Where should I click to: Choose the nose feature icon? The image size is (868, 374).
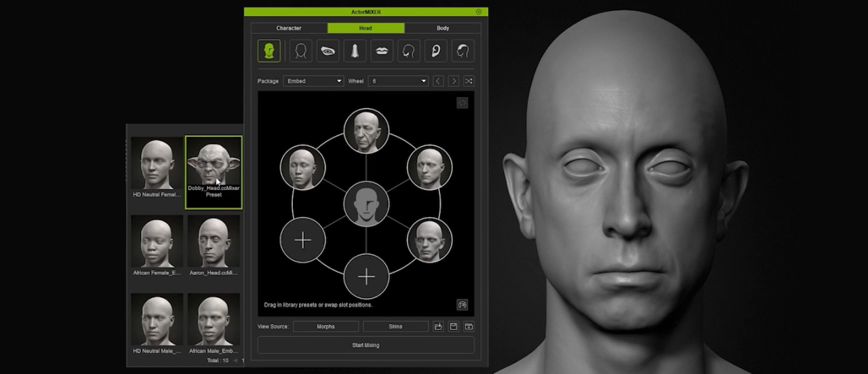coord(354,51)
